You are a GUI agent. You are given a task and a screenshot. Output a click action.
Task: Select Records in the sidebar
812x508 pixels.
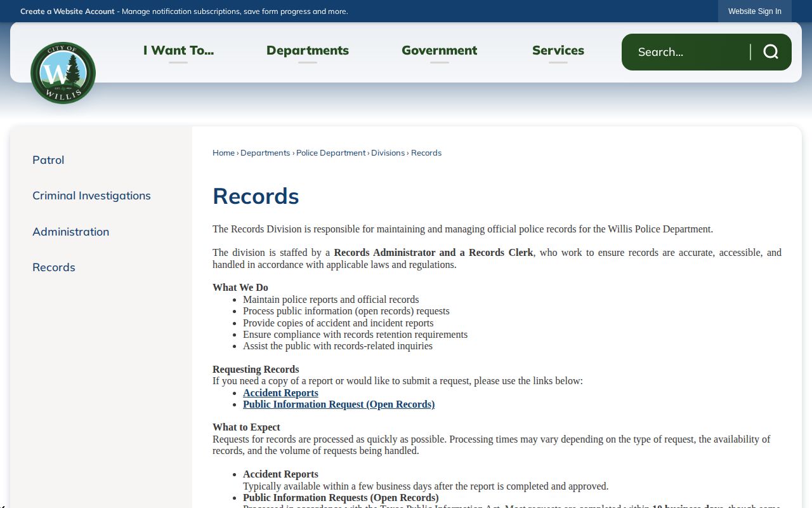click(x=54, y=267)
